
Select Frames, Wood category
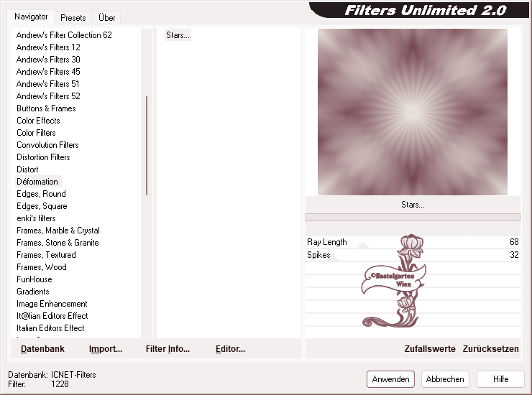(42, 267)
